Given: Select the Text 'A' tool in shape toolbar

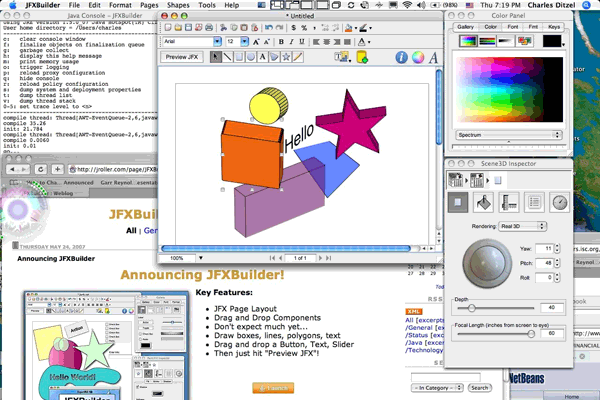Looking at the screenshot, I should point(262,57).
